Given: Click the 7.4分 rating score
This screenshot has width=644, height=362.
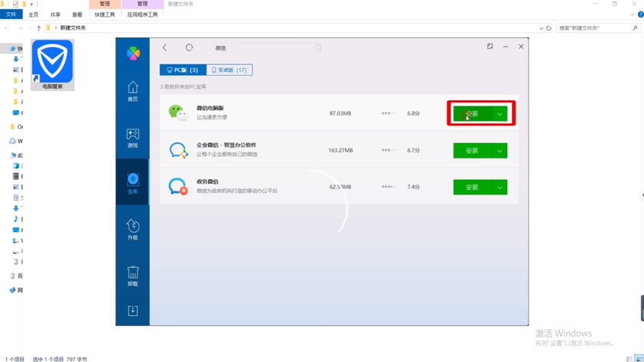Looking at the screenshot, I should click(x=413, y=187).
